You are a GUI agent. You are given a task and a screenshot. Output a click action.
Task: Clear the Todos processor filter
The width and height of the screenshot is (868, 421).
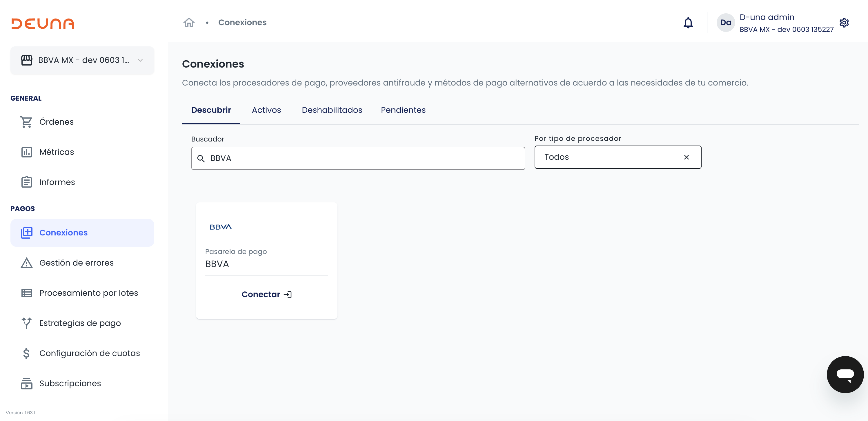686,157
